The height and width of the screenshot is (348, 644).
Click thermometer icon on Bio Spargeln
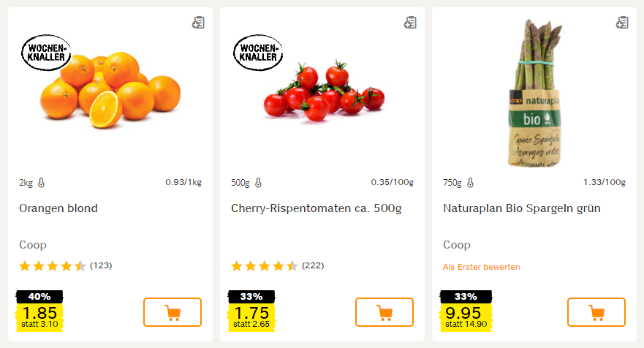pos(470,183)
